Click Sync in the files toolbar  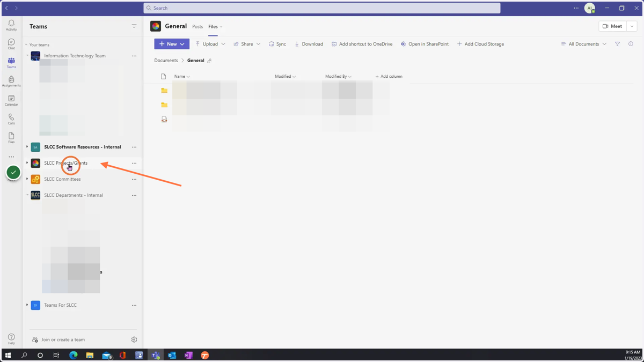tap(277, 44)
